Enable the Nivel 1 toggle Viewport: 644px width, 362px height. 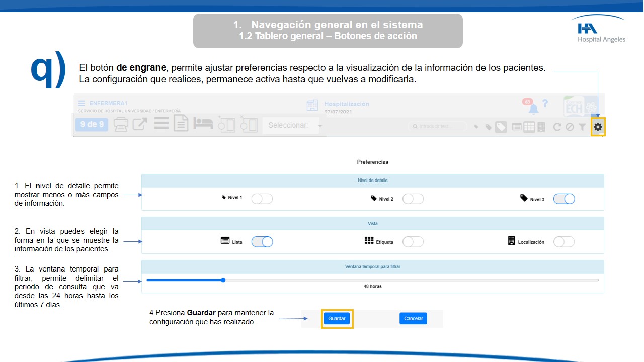click(x=262, y=199)
